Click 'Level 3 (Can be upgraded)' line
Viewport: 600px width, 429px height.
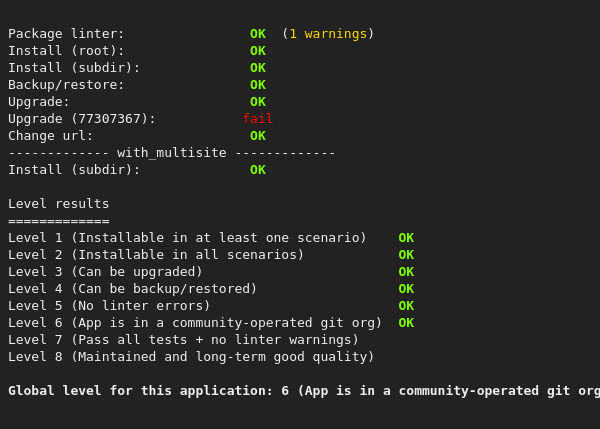(105, 272)
